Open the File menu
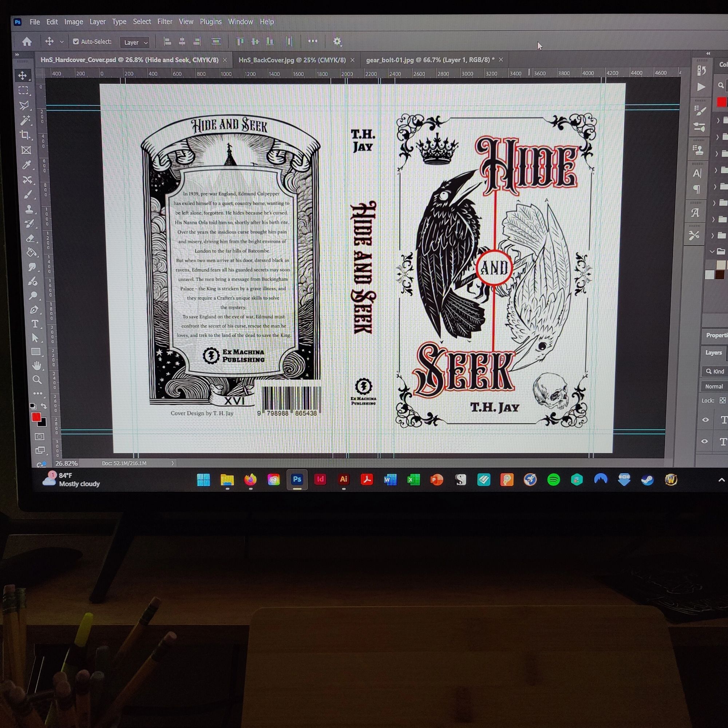Screen dimensions: 728x728 coord(35,22)
